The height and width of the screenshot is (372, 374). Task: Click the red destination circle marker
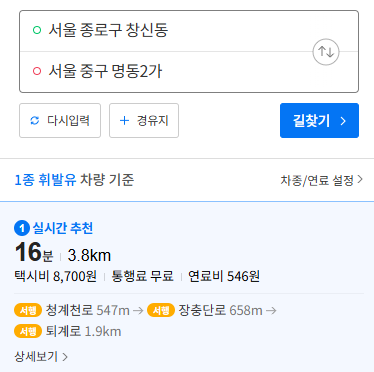(37, 71)
